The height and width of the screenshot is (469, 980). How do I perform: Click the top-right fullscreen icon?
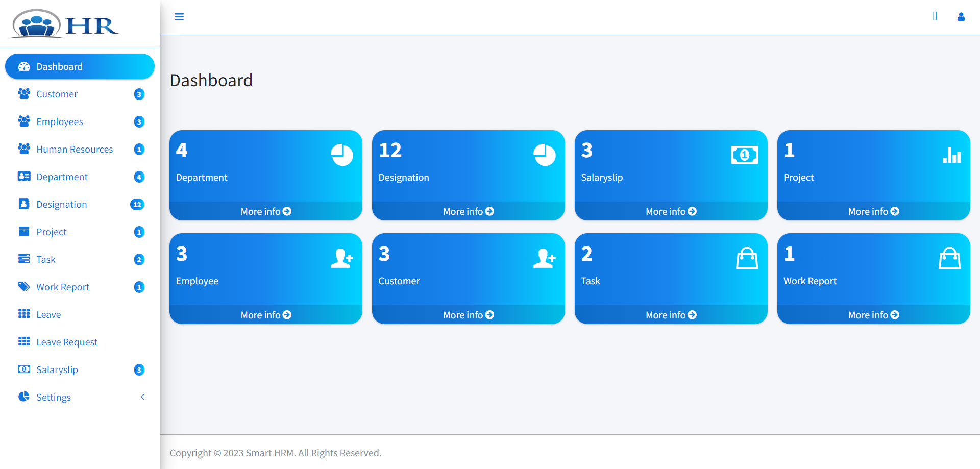tap(934, 16)
